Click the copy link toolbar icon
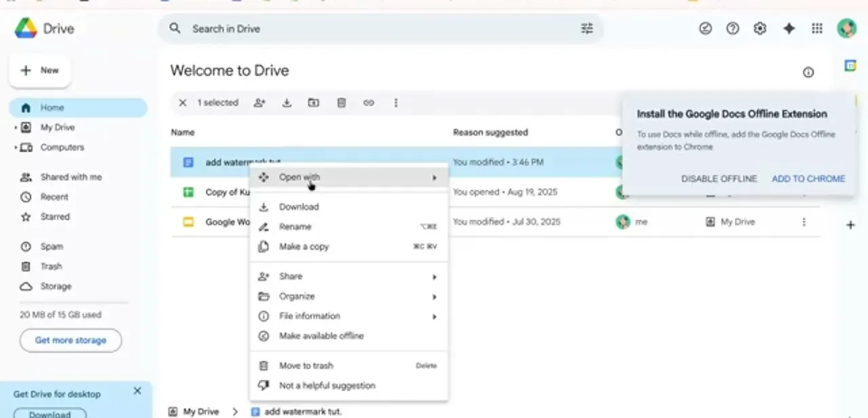Image resolution: width=868 pixels, height=418 pixels. coord(368,103)
